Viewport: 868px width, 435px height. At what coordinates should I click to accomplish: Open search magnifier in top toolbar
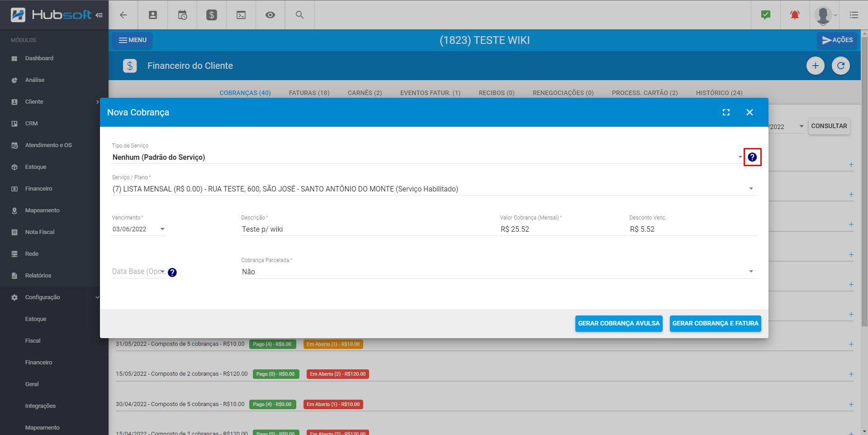(299, 15)
